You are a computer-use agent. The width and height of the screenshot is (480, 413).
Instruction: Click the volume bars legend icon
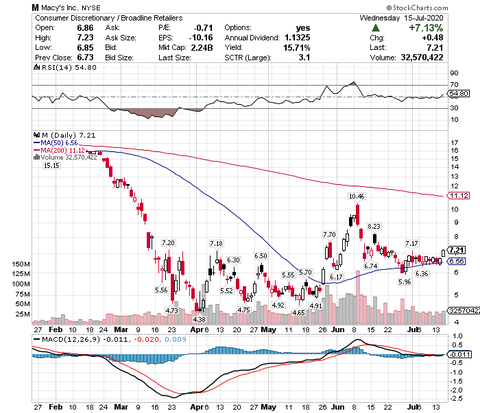pyautogui.click(x=37, y=157)
